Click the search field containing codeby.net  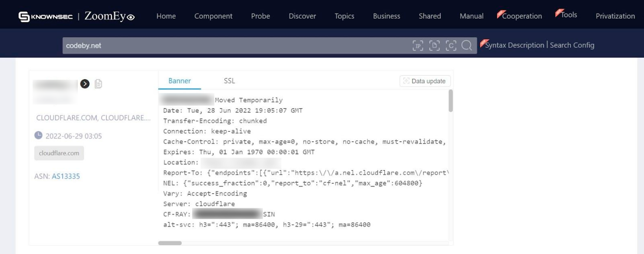(x=235, y=45)
